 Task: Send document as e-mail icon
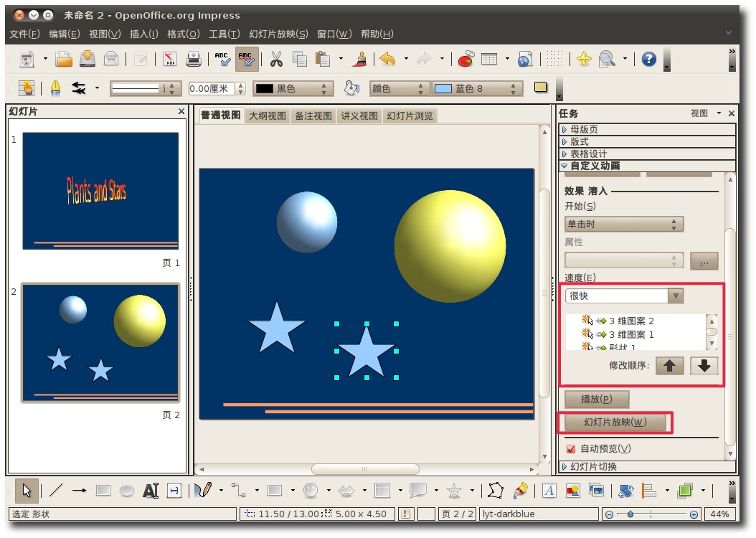point(111,59)
